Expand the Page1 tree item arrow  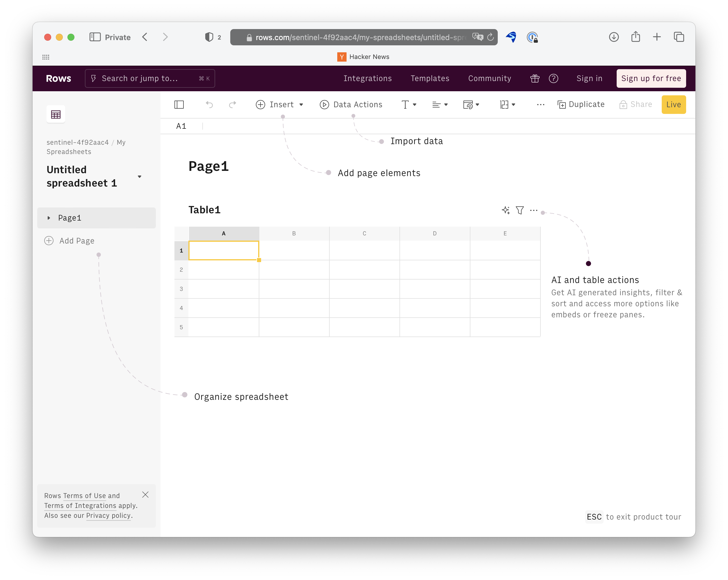49,218
